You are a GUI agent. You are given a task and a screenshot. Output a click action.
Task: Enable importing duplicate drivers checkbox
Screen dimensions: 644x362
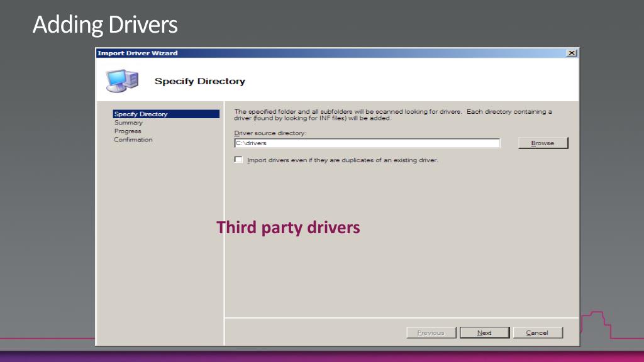[238, 160]
